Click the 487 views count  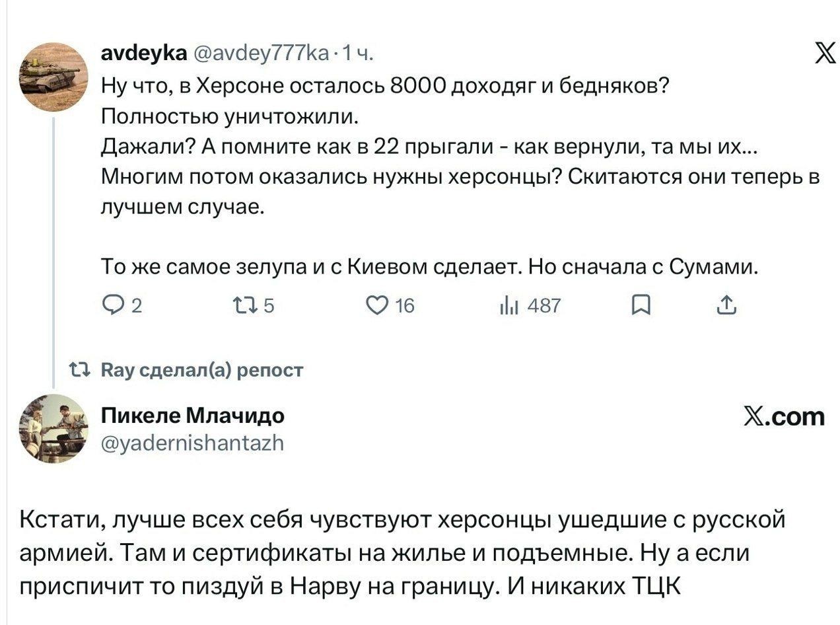tap(543, 306)
